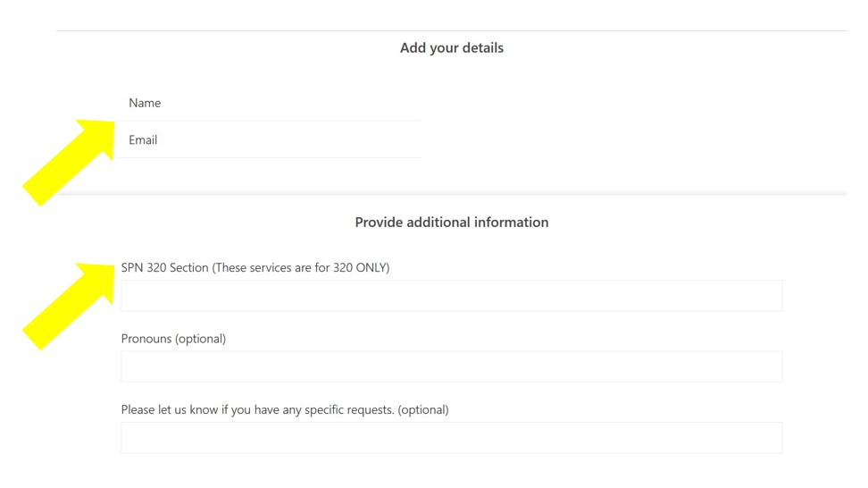Click the underline beneath the Email field
Viewport: 868px width, 488px height.
click(x=271, y=157)
